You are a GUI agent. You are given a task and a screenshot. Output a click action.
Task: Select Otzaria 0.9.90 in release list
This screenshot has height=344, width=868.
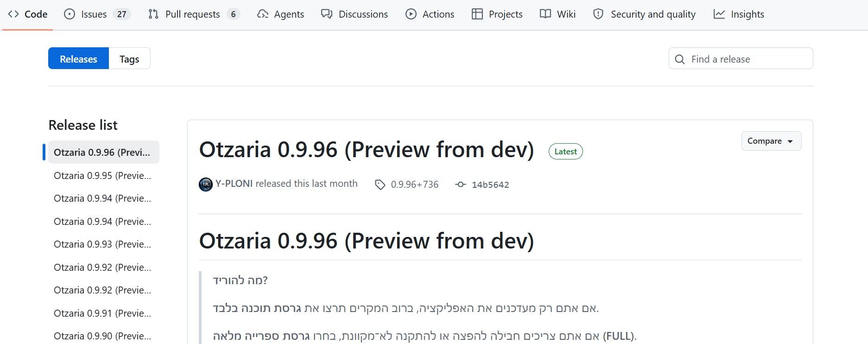coord(104,336)
